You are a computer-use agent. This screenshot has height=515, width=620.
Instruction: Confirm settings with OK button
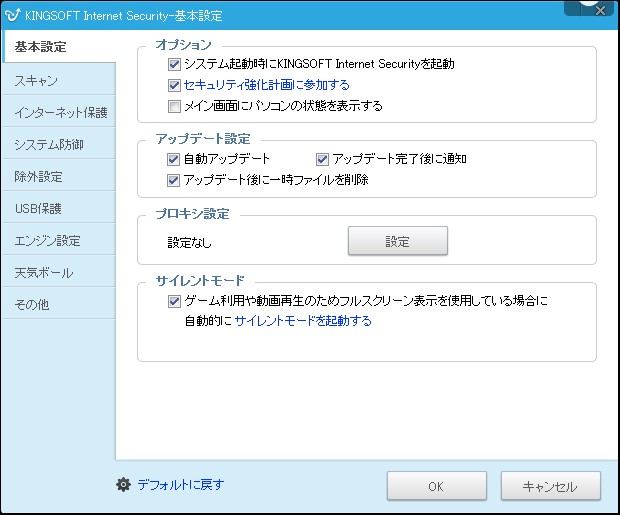pos(437,486)
